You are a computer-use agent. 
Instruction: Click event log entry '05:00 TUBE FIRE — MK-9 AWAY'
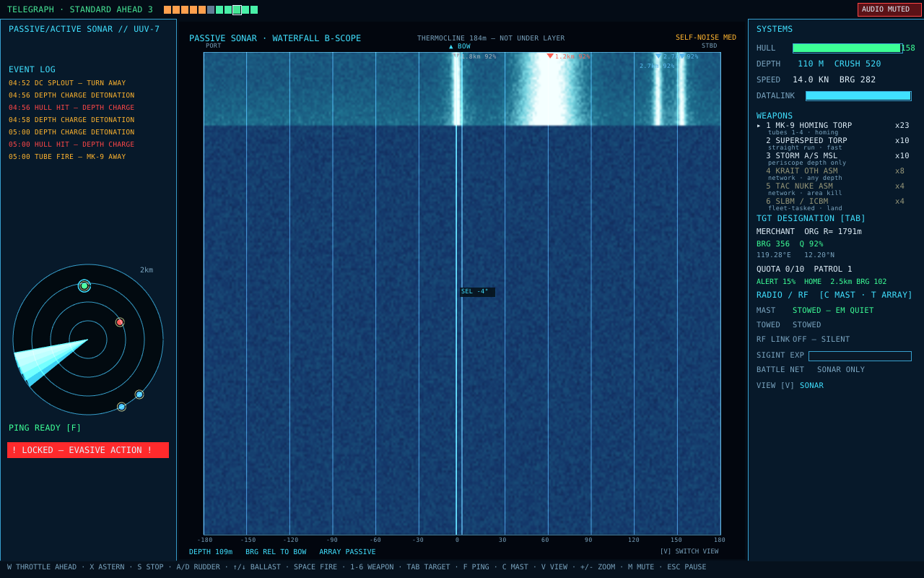(67, 157)
